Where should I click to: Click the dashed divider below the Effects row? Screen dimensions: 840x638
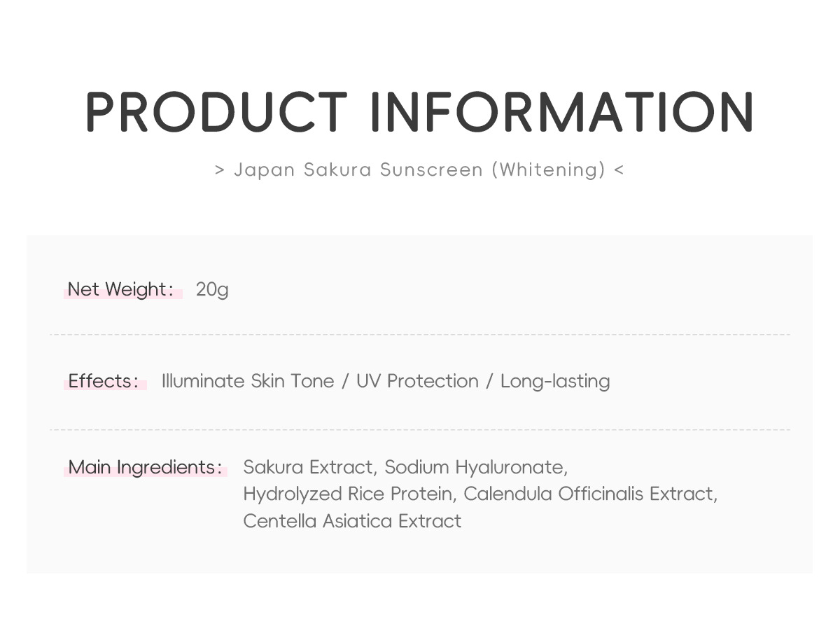(x=420, y=430)
